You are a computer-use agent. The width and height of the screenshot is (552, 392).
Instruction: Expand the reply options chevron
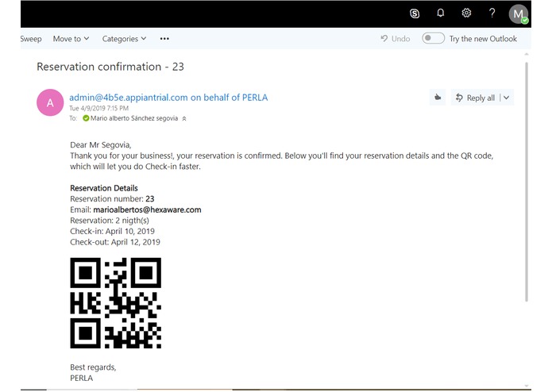(x=506, y=98)
